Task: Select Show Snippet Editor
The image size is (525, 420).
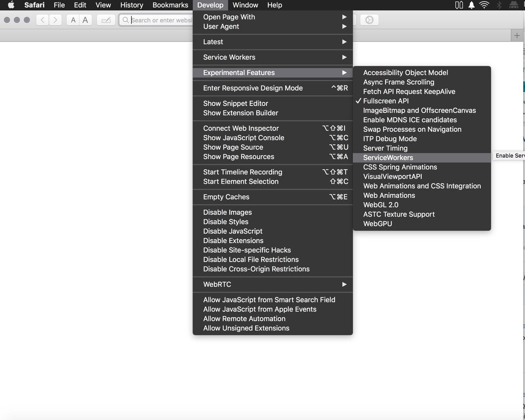Action: 273,104
